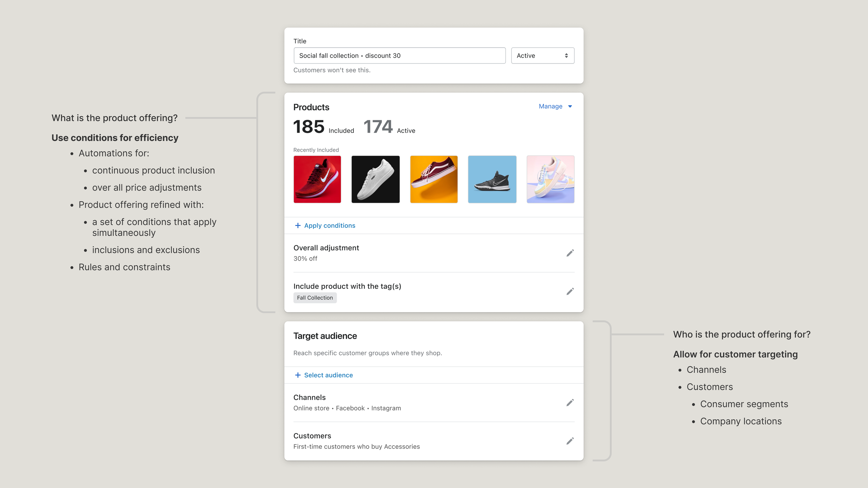
Task: Expand the Manage products menu
Action: click(550, 107)
